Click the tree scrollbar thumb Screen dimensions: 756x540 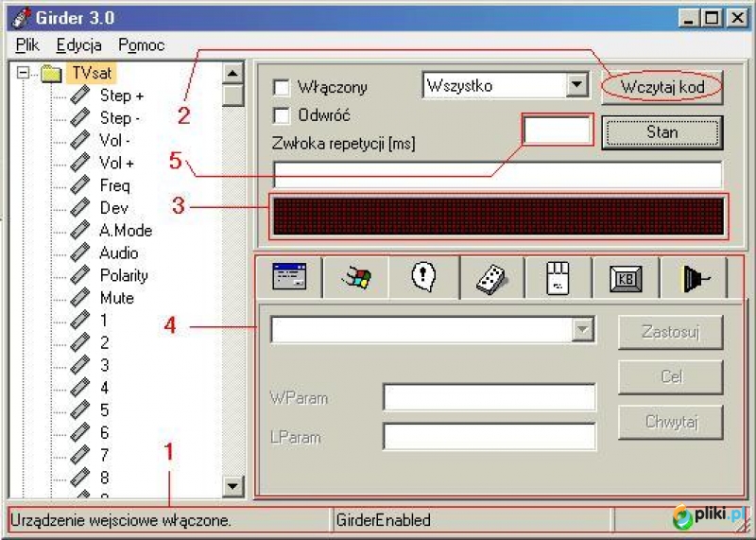click(x=232, y=96)
